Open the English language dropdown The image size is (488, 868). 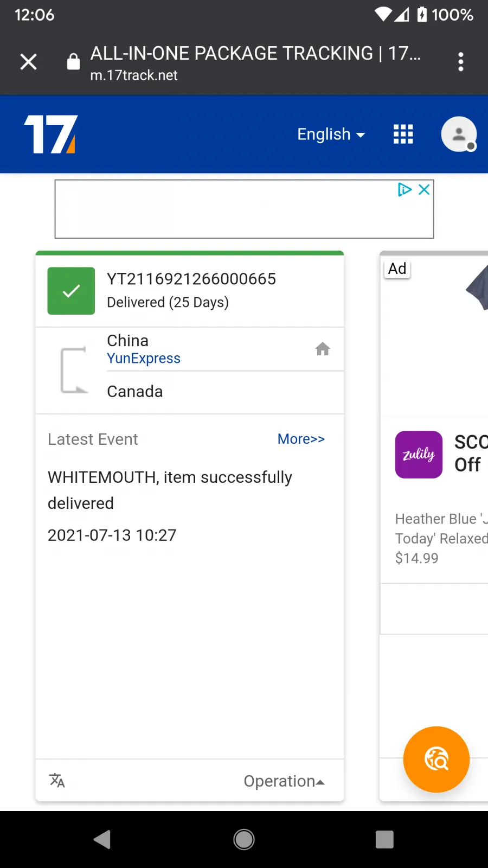[x=331, y=134]
